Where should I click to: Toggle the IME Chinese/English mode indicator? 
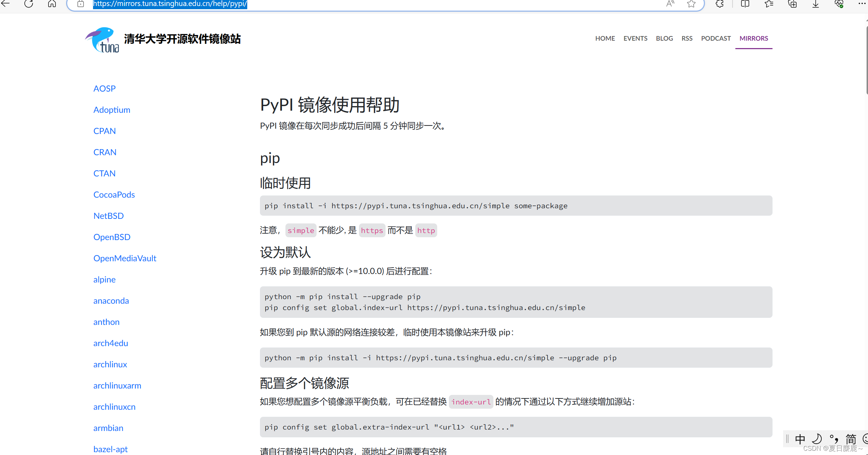pyautogui.click(x=800, y=439)
